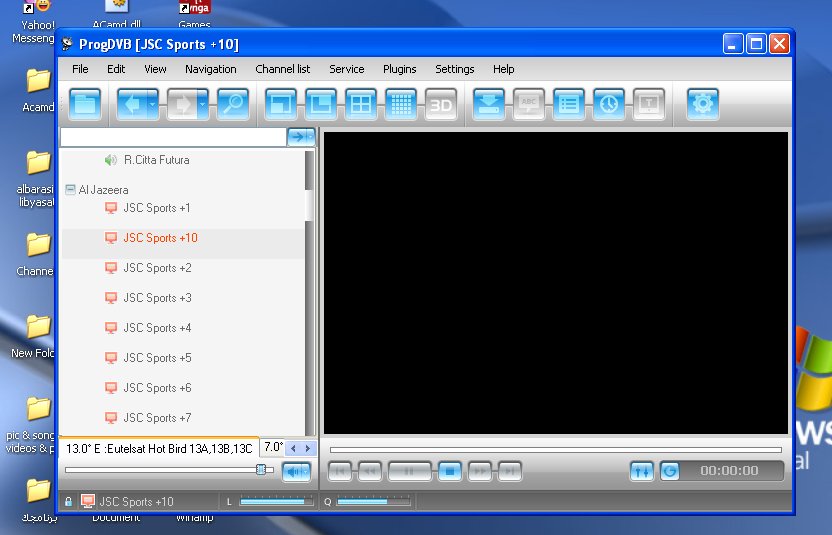The width and height of the screenshot is (832, 535).
Task: Open settings with the gear toolbar icon
Action: (x=703, y=104)
